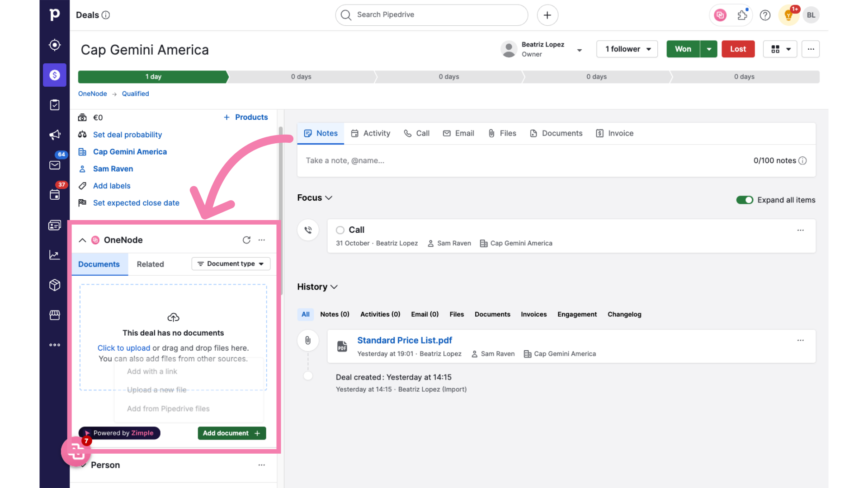Open Insights chart icon in sidebar

click(x=55, y=255)
